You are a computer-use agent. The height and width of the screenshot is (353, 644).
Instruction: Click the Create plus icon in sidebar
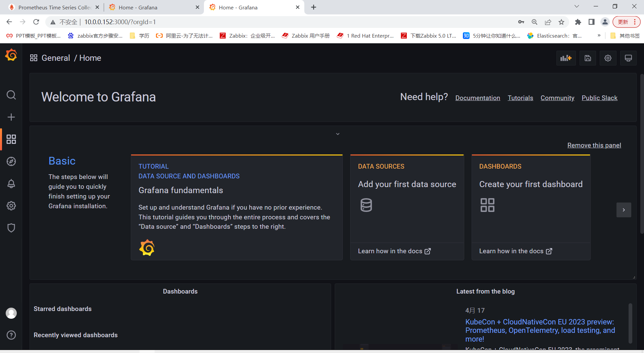tap(11, 117)
